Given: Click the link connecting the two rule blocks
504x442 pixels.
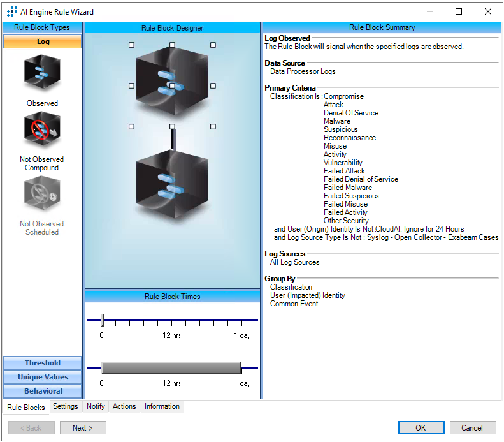Looking at the screenshot, I should click(x=172, y=139).
